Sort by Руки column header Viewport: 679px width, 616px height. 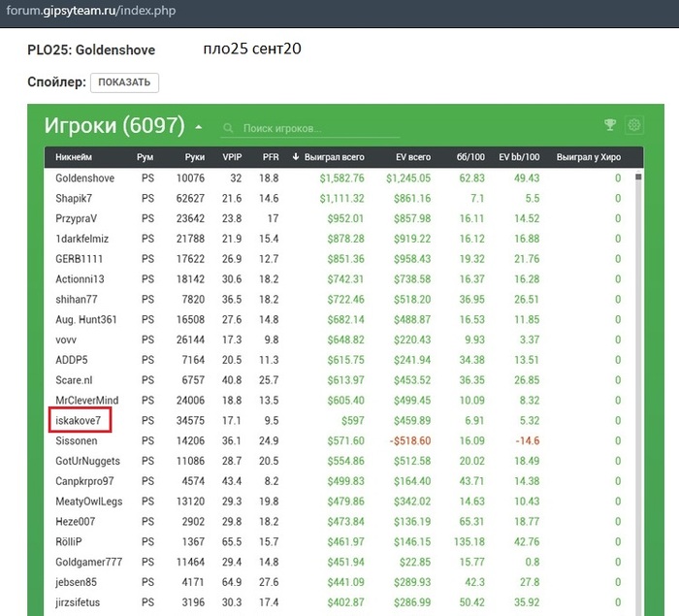pyautogui.click(x=194, y=157)
